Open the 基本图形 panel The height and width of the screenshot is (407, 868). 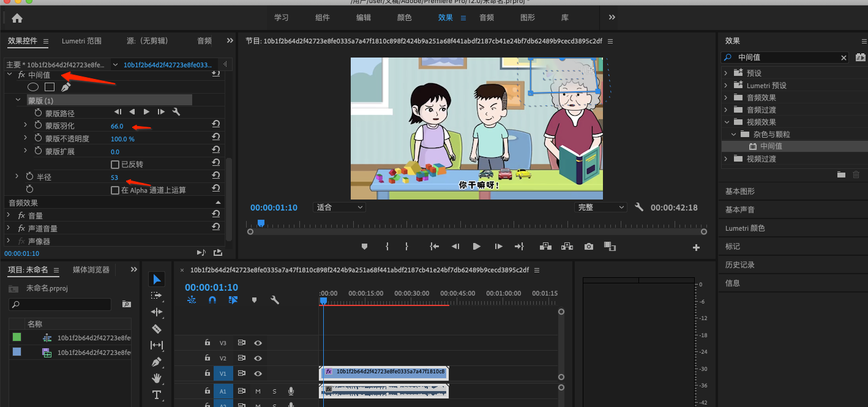740,191
